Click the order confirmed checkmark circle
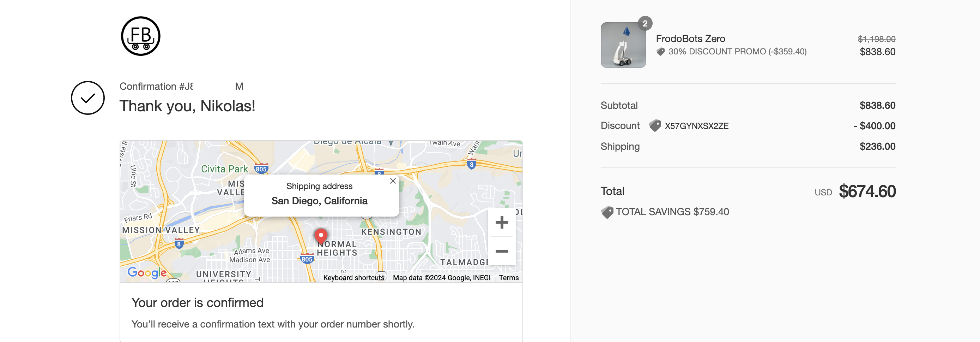Viewport: 980px width, 342px height. point(87,98)
